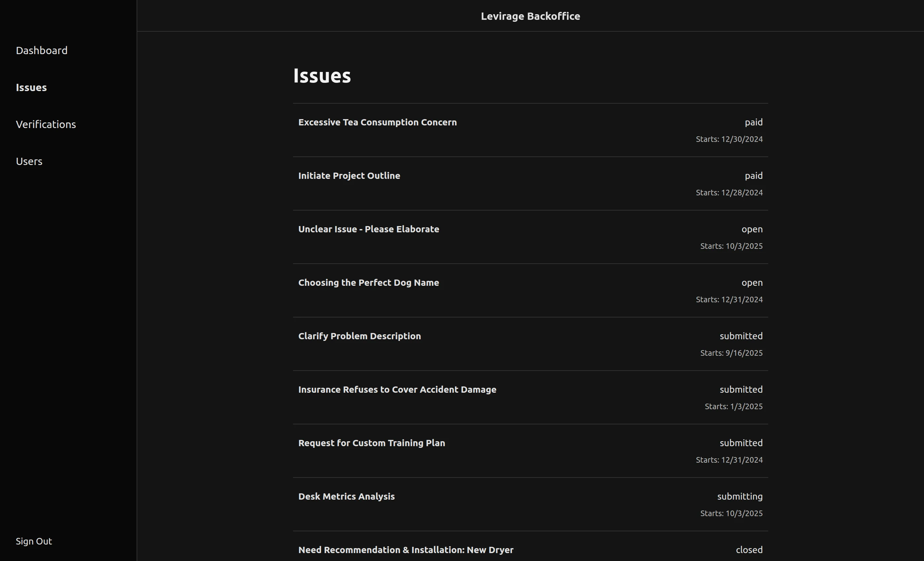Go to the Verifications section
Image resolution: width=924 pixels, height=561 pixels.
point(46,124)
